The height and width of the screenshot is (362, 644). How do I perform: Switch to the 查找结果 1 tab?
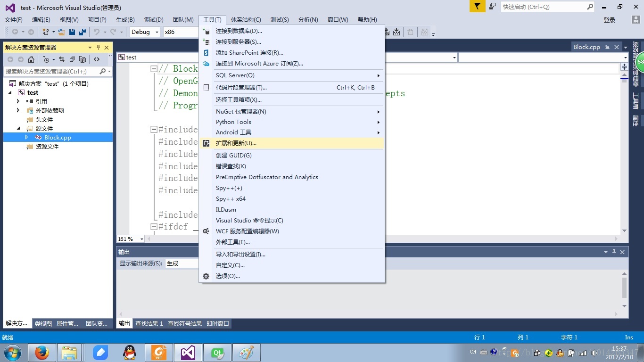click(x=149, y=323)
